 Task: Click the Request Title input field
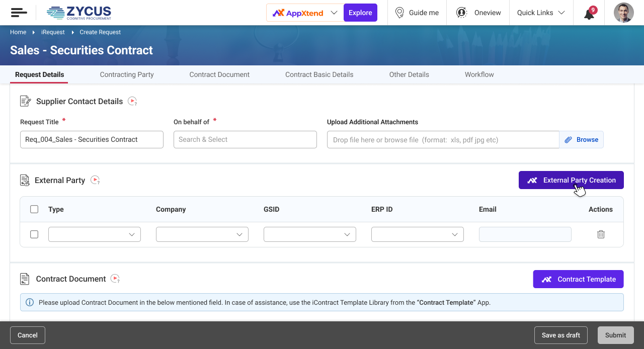coord(92,139)
